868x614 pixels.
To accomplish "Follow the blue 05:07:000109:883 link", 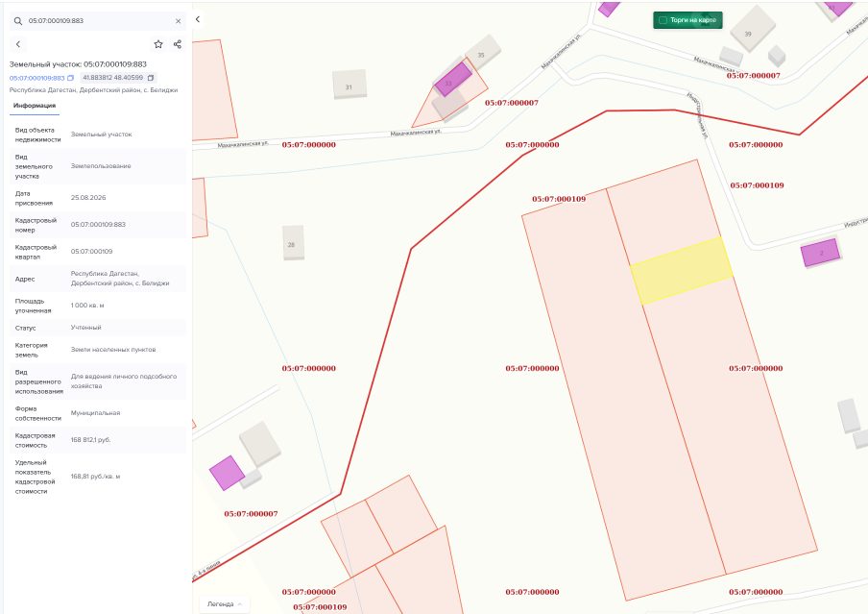I will [x=37, y=78].
